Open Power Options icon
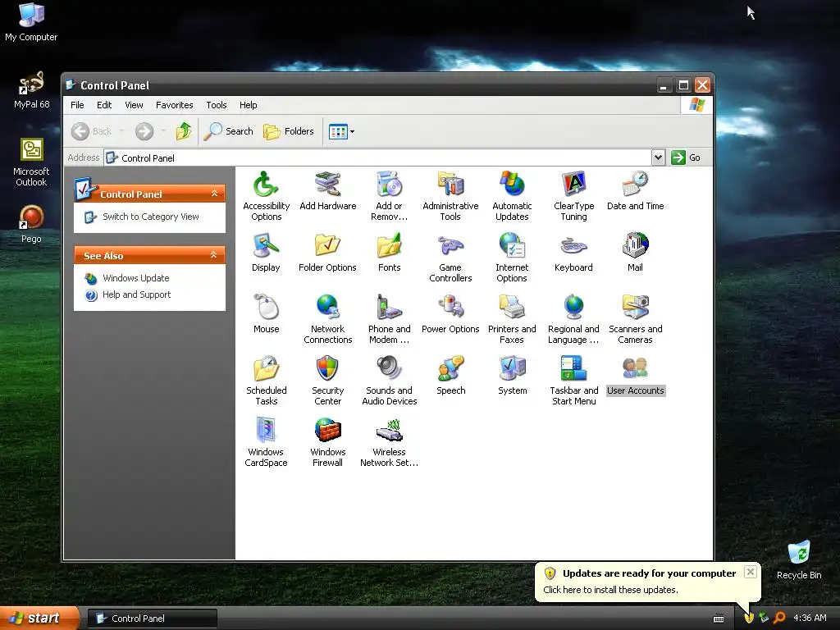This screenshot has height=630, width=840. (450, 314)
